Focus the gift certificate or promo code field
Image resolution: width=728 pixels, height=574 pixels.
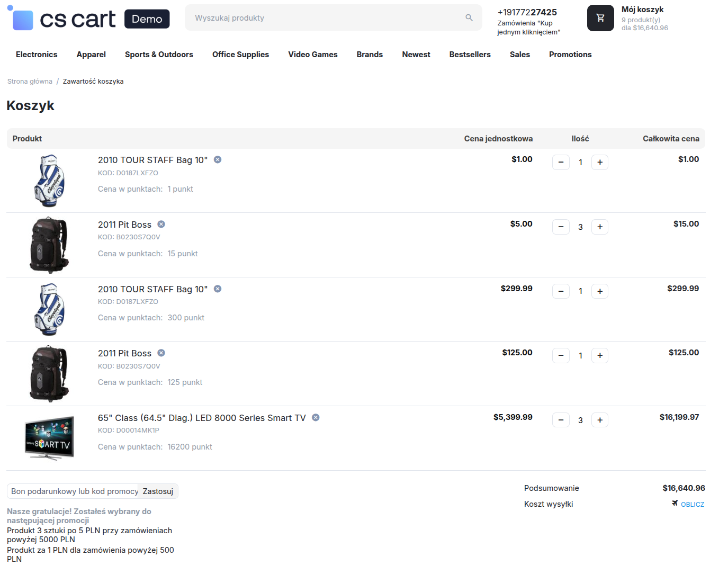pyautogui.click(x=73, y=491)
